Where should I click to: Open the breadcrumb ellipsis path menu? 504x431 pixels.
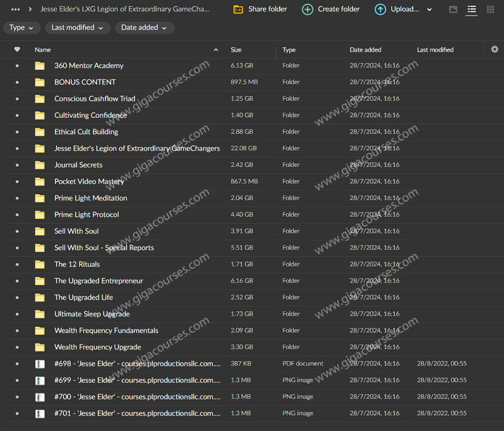[x=16, y=9]
